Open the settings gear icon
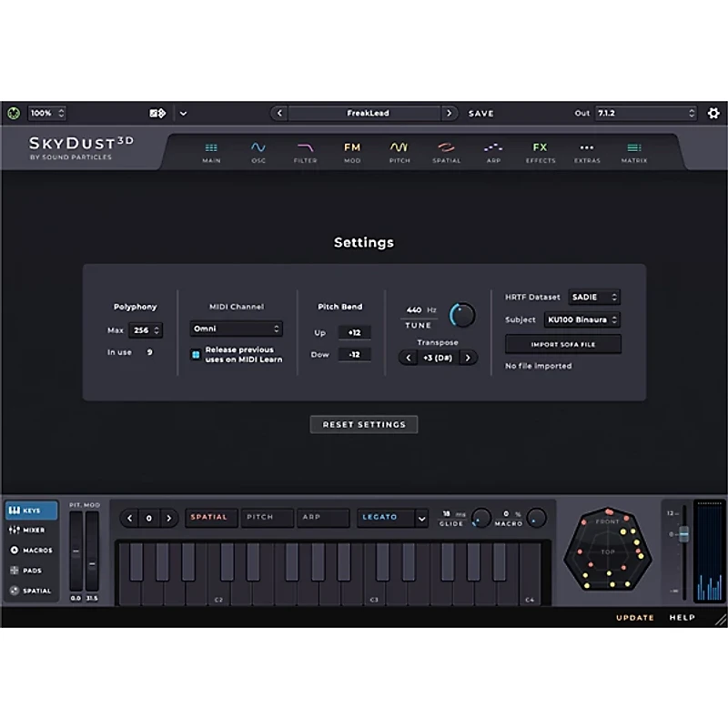This screenshot has width=728, height=728. pyautogui.click(x=713, y=113)
